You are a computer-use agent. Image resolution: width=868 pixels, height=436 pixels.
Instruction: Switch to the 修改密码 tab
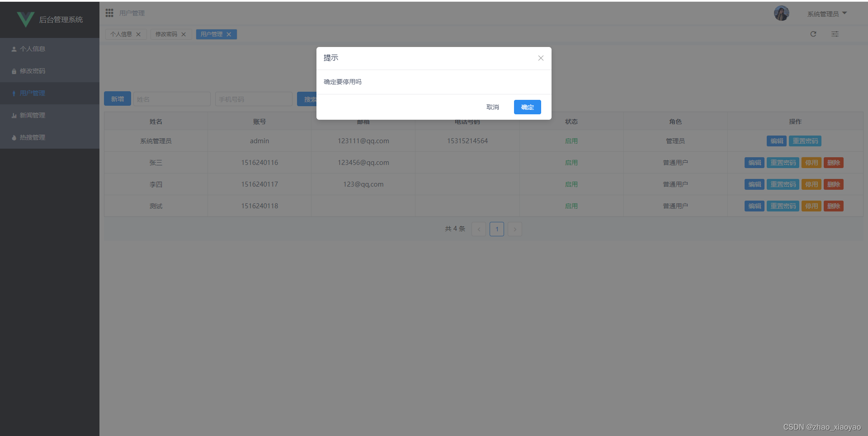(x=166, y=34)
